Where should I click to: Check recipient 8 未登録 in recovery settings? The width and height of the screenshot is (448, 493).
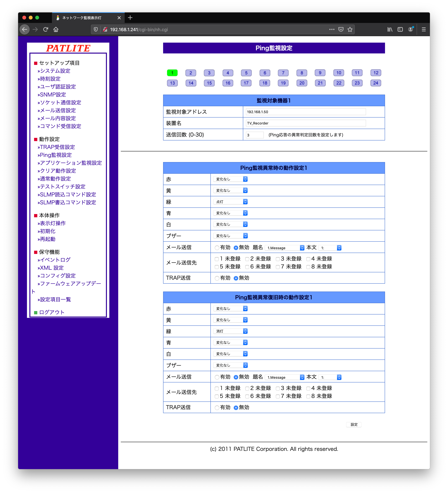tap(308, 396)
